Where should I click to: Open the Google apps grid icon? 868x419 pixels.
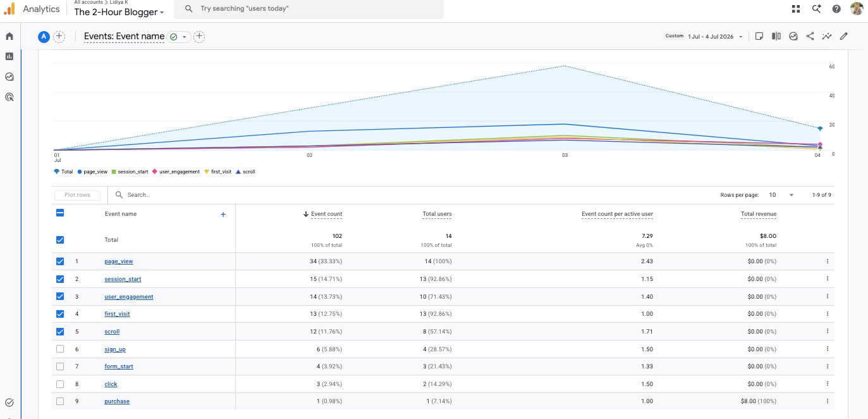tap(796, 9)
